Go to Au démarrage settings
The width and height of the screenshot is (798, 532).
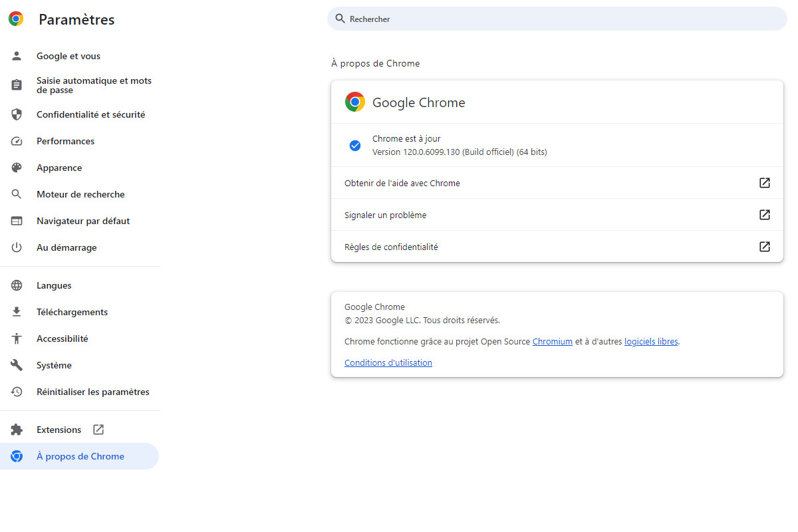(x=80, y=247)
